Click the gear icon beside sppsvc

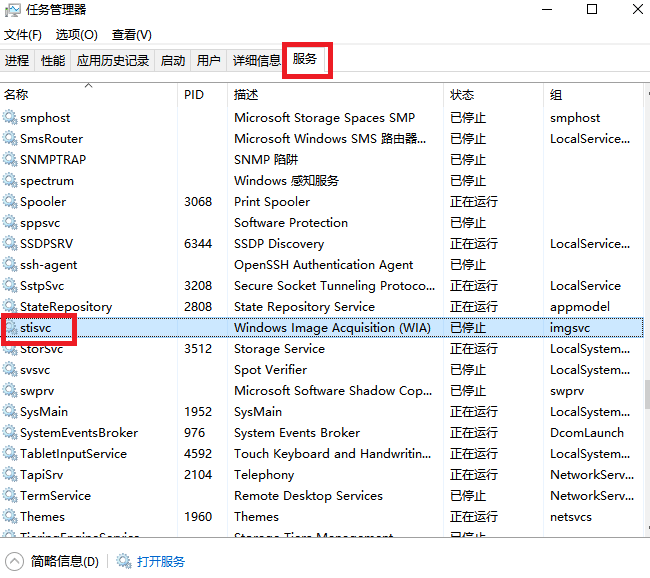[10, 222]
